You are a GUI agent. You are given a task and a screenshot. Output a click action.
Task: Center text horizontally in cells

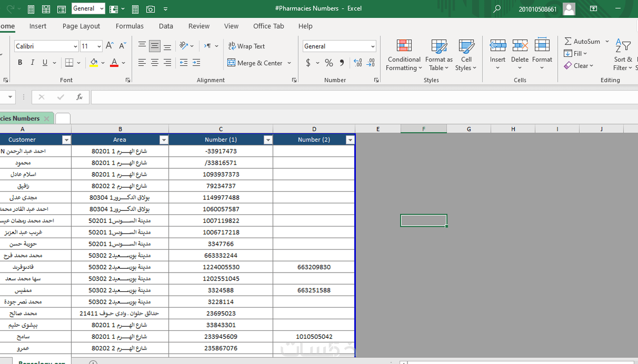point(155,63)
